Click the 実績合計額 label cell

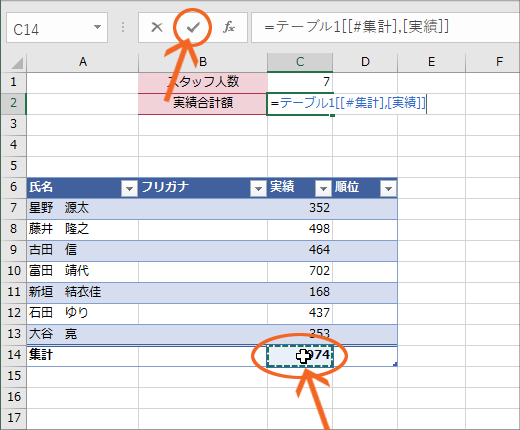coord(203,103)
